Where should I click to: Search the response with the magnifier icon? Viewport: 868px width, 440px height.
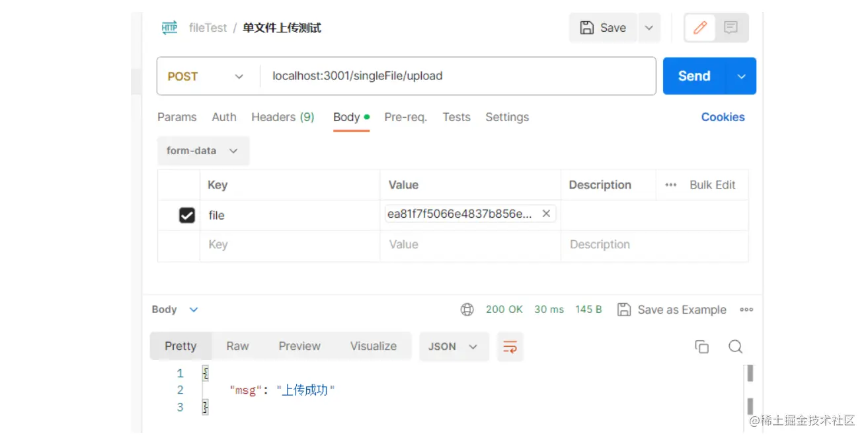[x=736, y=347]
